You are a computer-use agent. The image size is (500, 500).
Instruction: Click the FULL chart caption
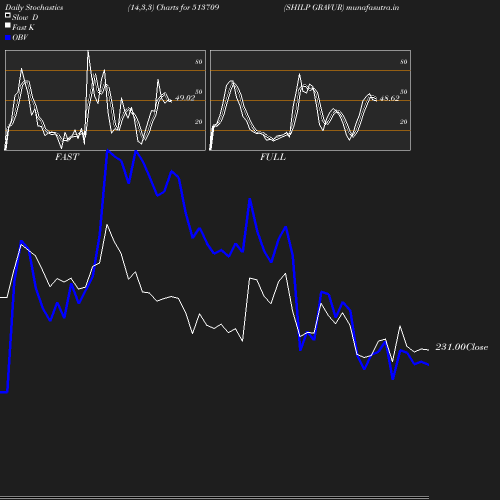click(273, 157)
